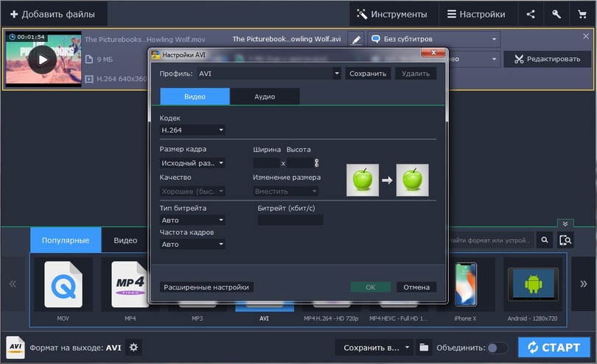Click the Битрейт (кбит/с) input field
This screenshot has width=597, height=364.
pyautogui.click(x=290, y=220)
